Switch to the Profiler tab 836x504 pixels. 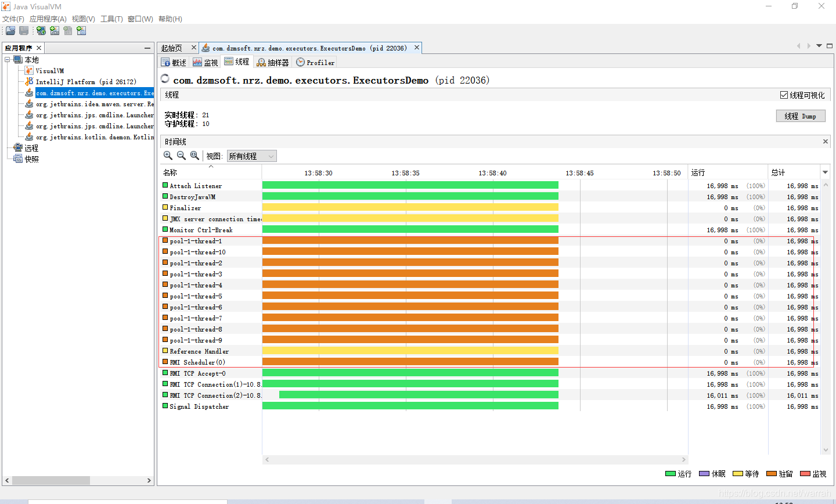(315, 62)
